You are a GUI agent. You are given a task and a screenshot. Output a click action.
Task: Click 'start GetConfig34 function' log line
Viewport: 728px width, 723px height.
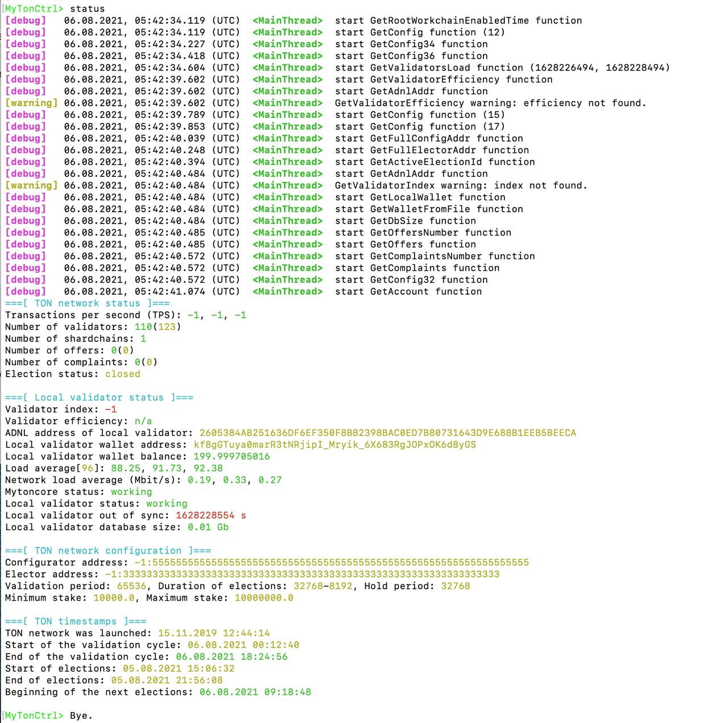(411, 44)
